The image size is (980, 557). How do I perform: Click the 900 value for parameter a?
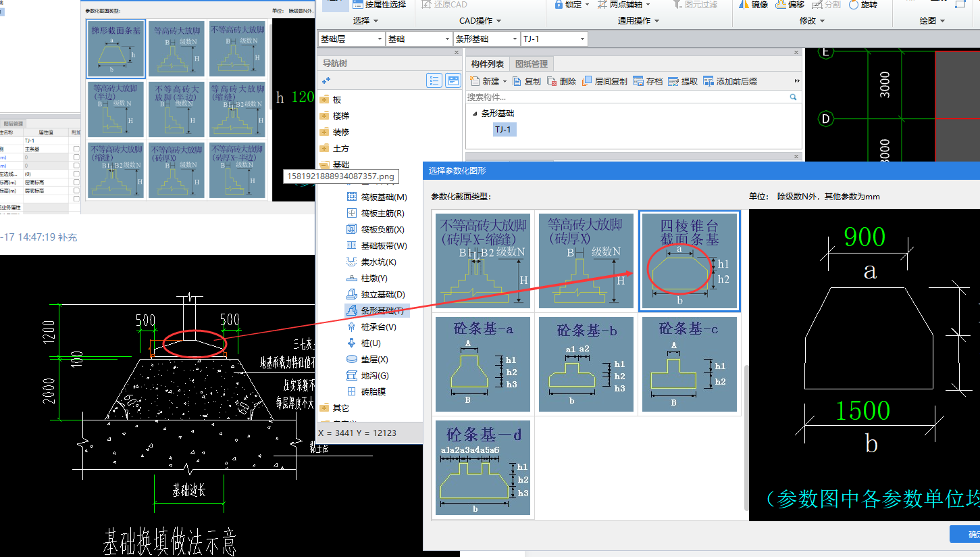pyautogui.click(x=865, y=237)
